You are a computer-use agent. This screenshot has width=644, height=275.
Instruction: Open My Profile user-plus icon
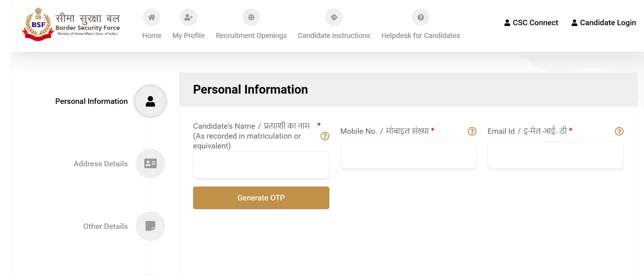tap(189, 17)
